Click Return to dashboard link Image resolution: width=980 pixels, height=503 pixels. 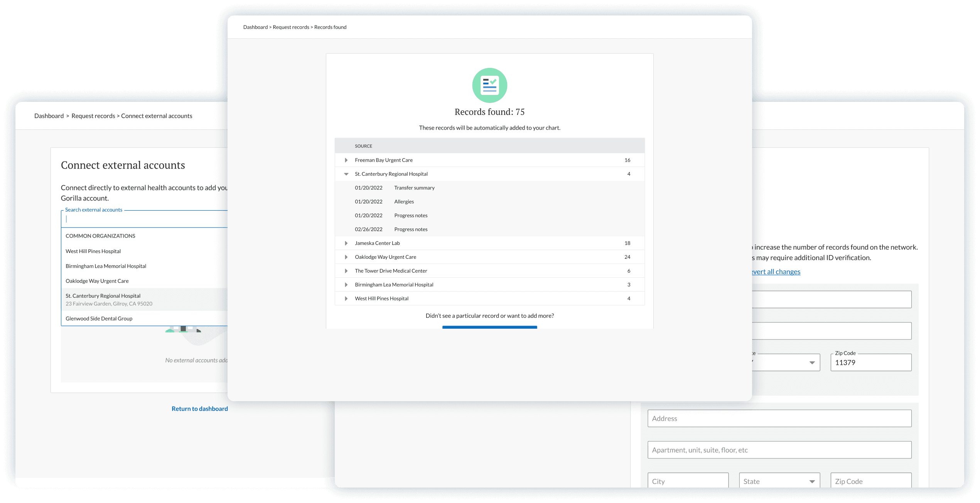(x=199, y=408)
